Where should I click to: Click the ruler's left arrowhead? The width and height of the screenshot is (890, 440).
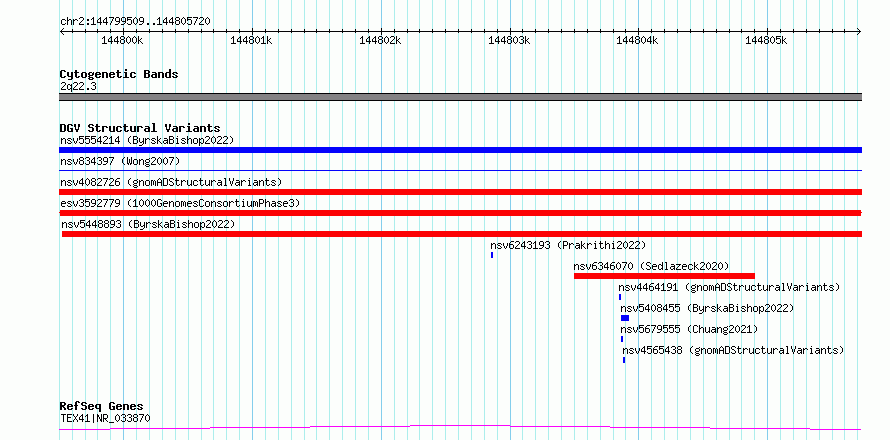click(x=62, y=31)
